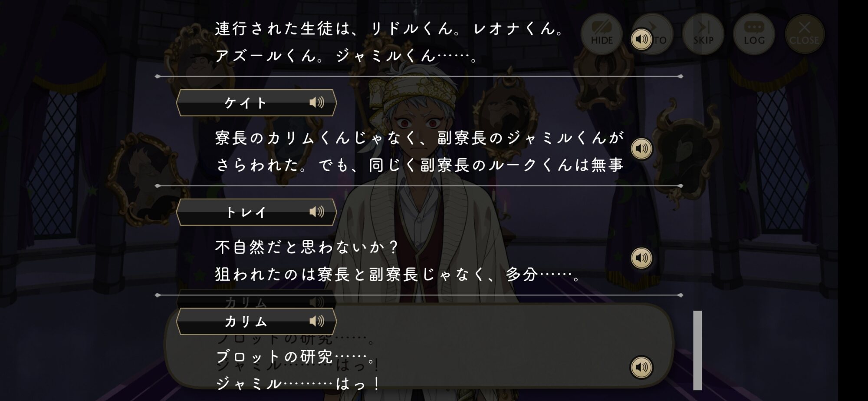Select the ケイト name plate
This screenshot has height=401, width=868.
point(256,103)
